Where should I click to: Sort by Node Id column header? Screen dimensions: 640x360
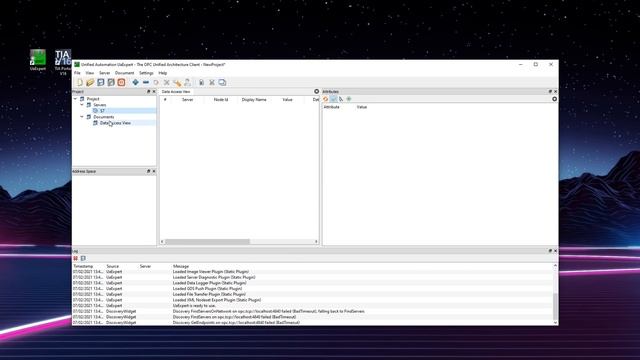(x=221, y=100)
